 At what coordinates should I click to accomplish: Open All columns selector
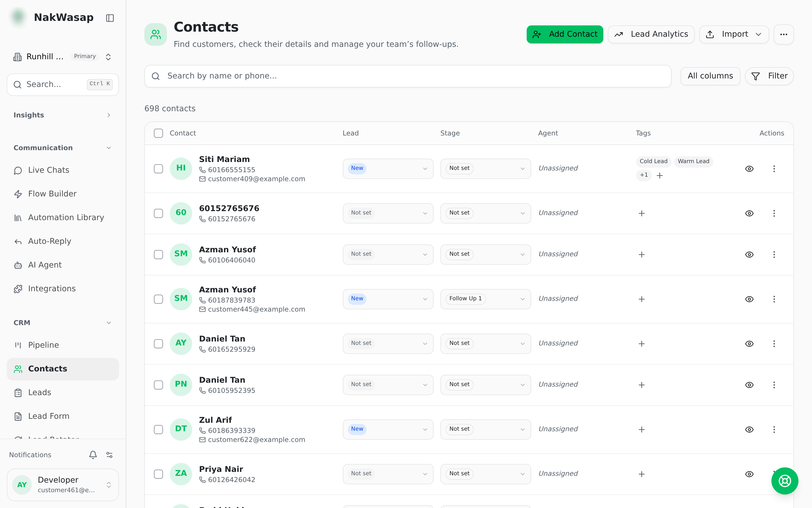click(710, 76)
